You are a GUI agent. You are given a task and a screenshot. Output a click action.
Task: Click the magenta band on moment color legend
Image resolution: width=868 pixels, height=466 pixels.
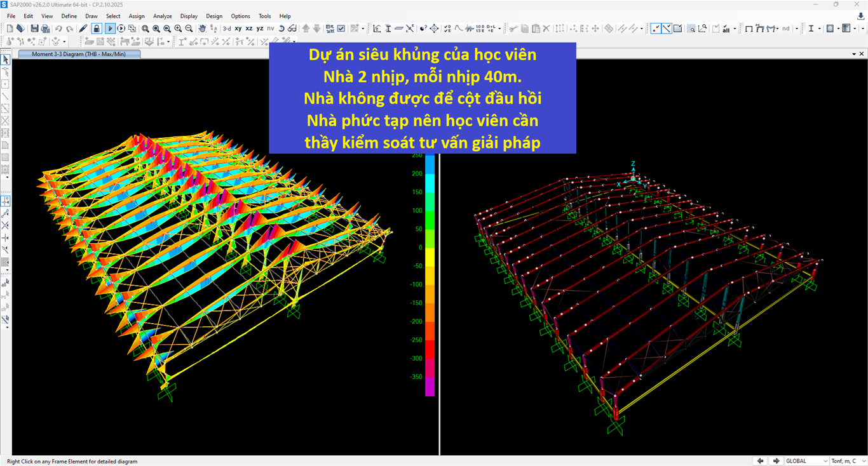click(x=430, y=387)
